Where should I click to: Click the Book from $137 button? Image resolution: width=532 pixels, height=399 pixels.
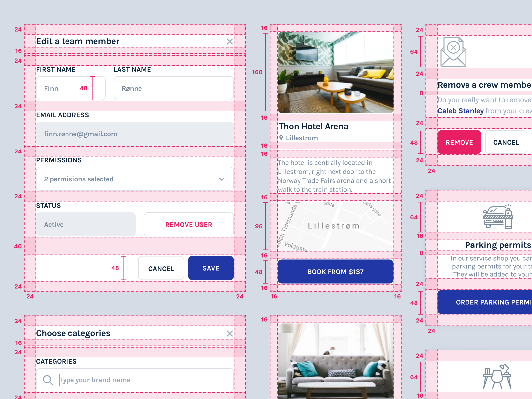(x=335, y=271)
